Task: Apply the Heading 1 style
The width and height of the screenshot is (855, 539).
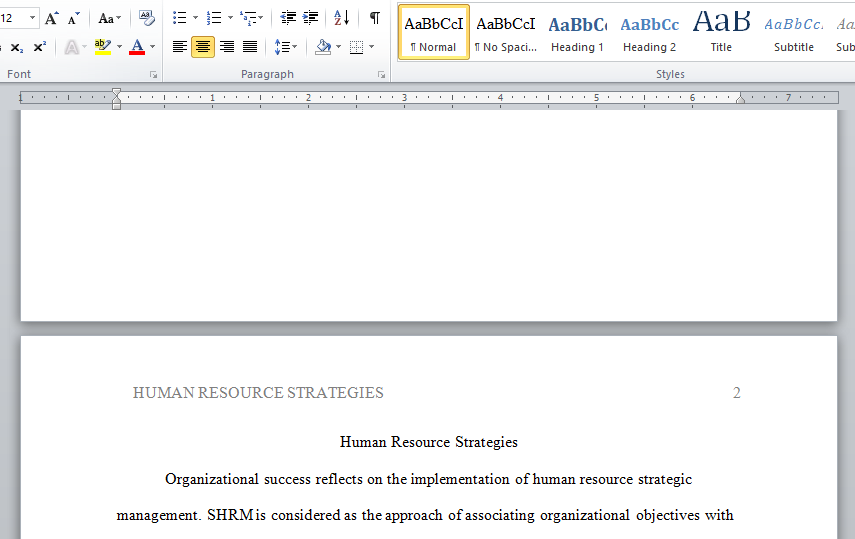Action: click(x=577, y=32)
